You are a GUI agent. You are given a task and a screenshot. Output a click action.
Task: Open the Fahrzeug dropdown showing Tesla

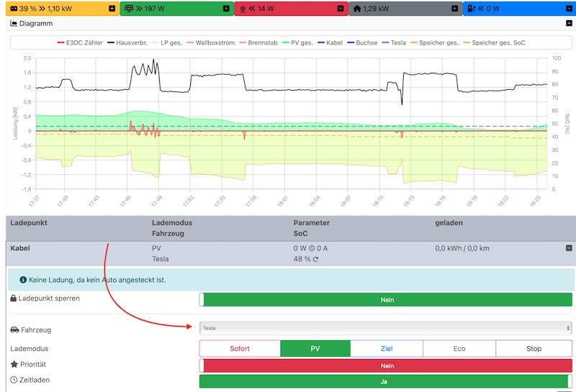[x=385, y=328]
